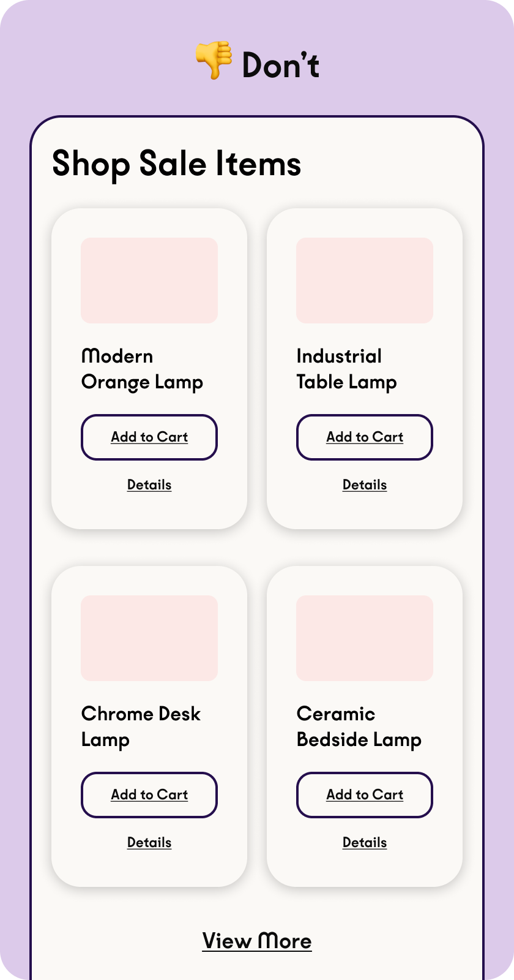Click the Don't heading text
Viewport: 514px width, 980px height.
pos(281,65)
